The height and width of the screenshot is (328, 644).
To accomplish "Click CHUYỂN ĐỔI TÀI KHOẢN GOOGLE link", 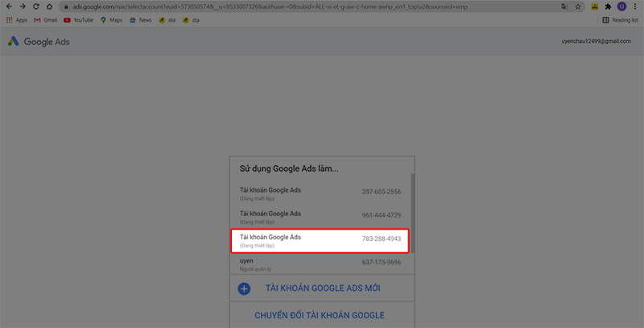I will (320, 314).
